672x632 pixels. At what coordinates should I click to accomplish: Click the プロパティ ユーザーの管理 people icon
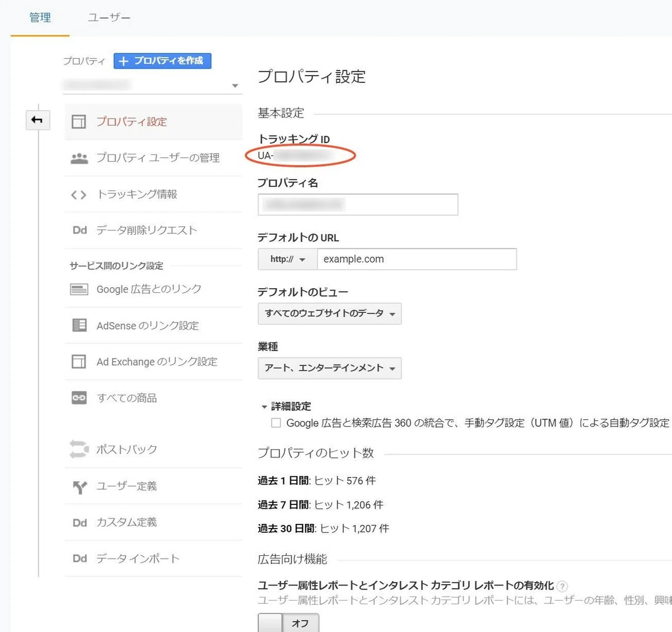(79, 158)
